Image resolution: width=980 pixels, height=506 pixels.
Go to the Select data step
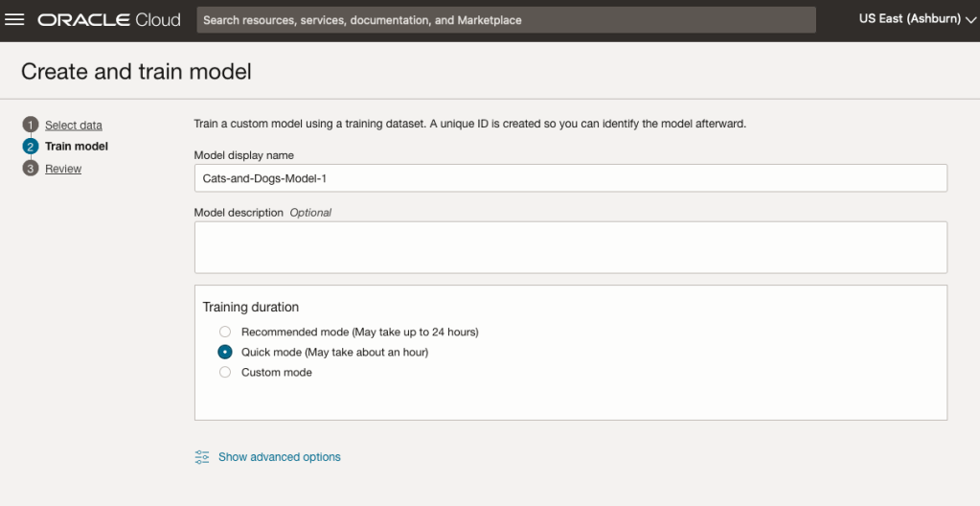[x=74, y=126]
